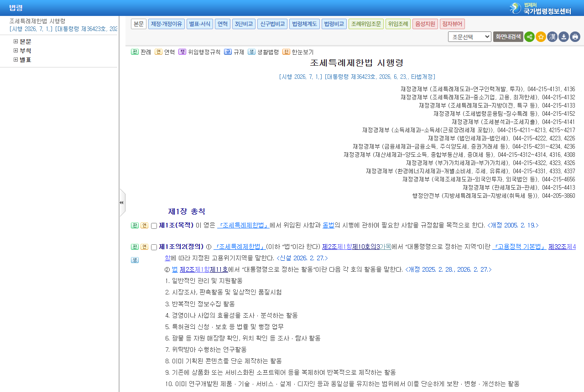Expand the 본문 tree node
The width and height of the screenshot is (584, 392).
tap(16, 41)
